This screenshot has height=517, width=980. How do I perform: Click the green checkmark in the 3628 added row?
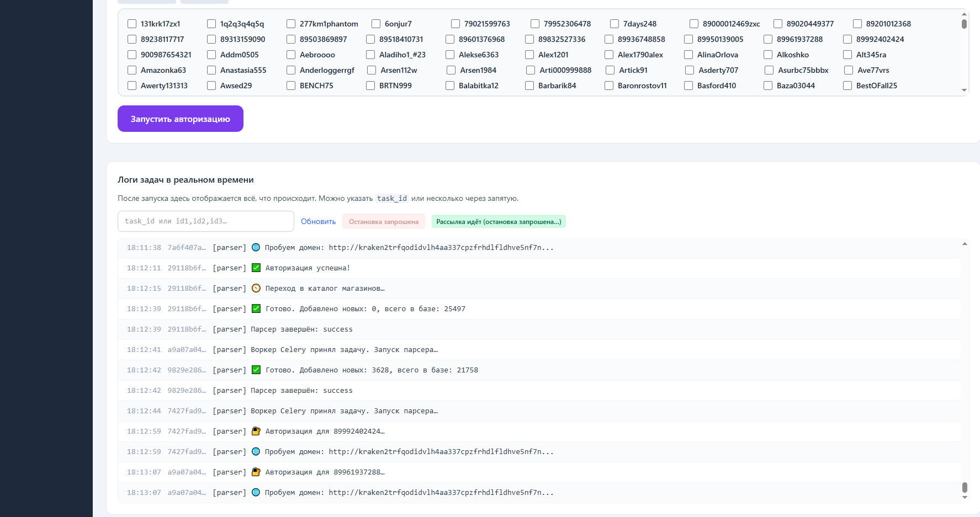(x=256, y=370)
